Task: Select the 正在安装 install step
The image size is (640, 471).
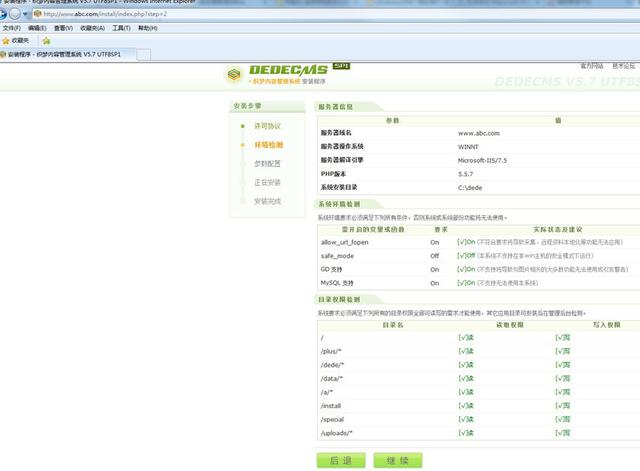Action: (x=267, y=182)
